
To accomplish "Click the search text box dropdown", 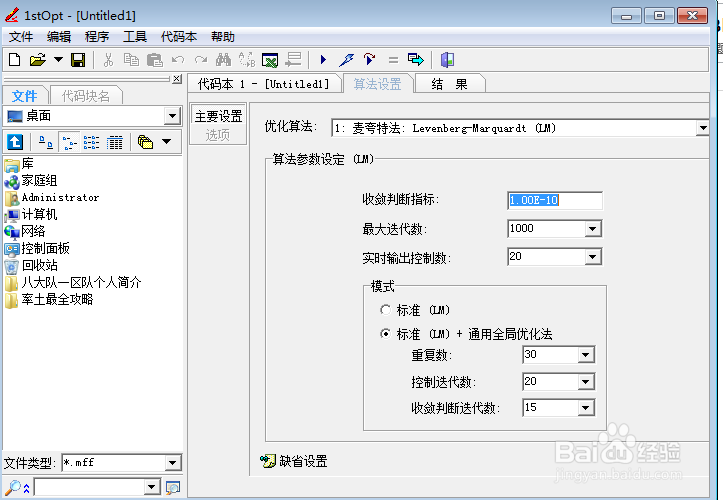I will point(151,487).
